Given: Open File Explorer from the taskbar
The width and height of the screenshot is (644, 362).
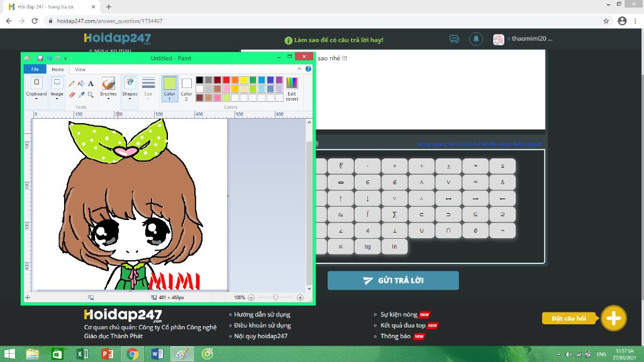Looking at the screenshot, I should pyautogui.click(x=33, y=354).
